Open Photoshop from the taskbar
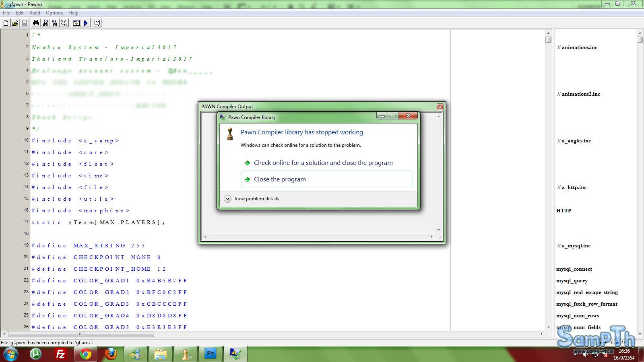Image resolution: width=644 pixels, height=362 pixels. pyautogui.click(x=211, y=354)
